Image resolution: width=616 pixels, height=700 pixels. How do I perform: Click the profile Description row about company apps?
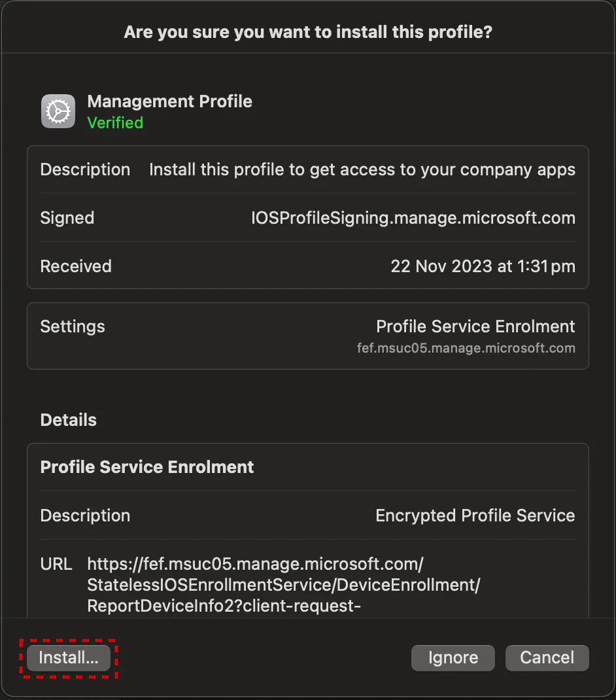tap(308, 169)
